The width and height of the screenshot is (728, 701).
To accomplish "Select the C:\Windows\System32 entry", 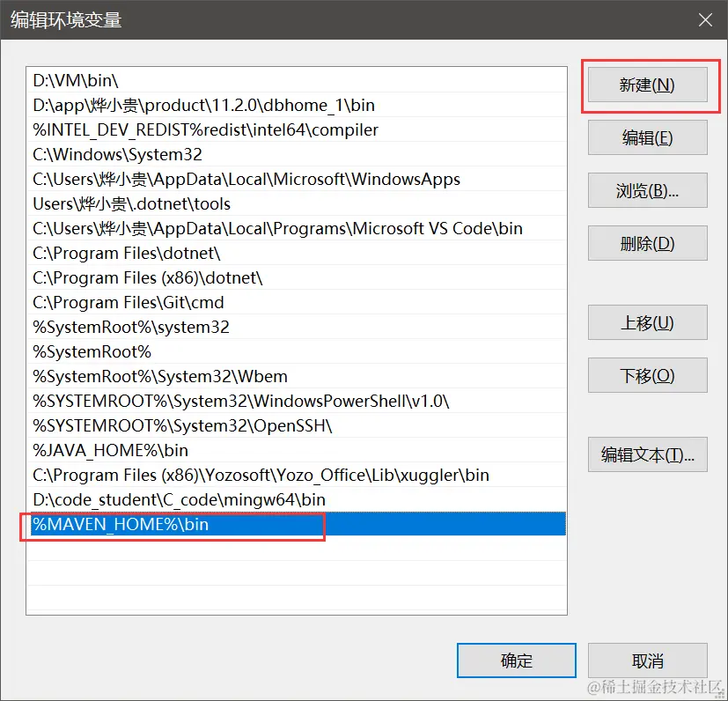I will tap(297, 154).
